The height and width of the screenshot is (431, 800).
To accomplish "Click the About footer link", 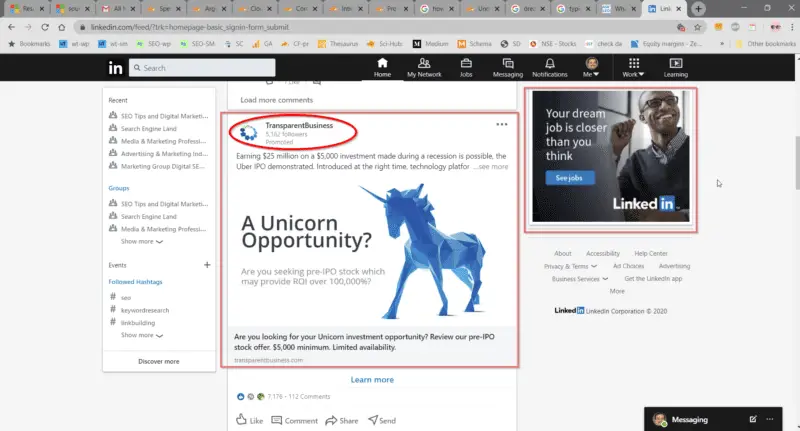I will (x=563, y=253).
